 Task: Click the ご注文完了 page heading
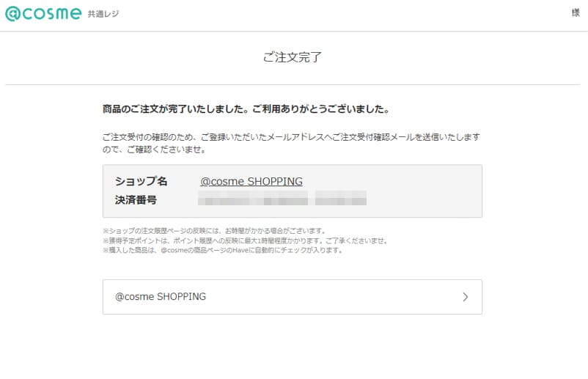coord(292,57)
